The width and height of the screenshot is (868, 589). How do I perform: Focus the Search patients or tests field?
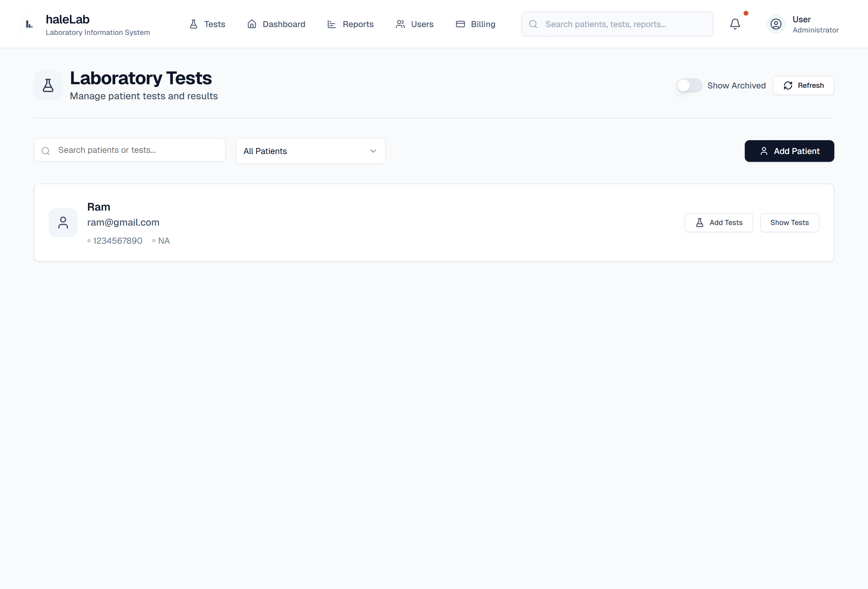(x=138, y=150)
